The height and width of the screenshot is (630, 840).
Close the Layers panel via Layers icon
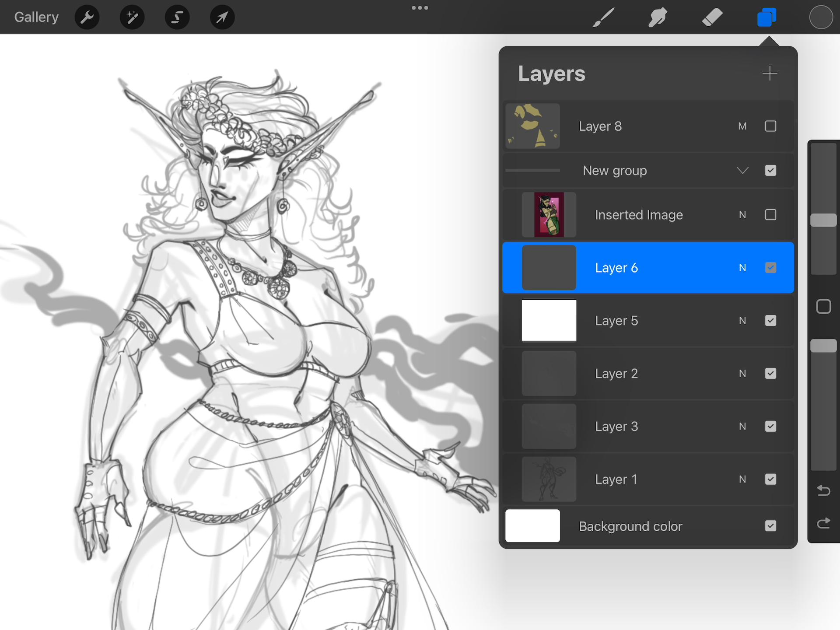[766, 17]
